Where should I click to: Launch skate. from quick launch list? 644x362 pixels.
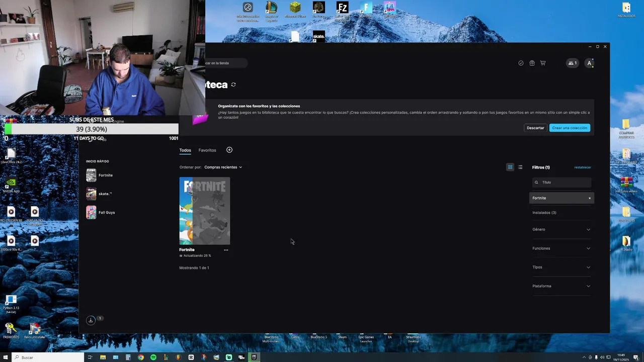click(x=99, y=194)
